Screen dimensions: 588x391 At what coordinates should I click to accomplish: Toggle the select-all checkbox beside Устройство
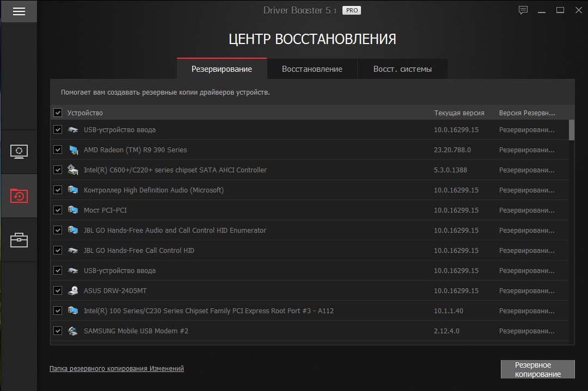tap(58, 113)
